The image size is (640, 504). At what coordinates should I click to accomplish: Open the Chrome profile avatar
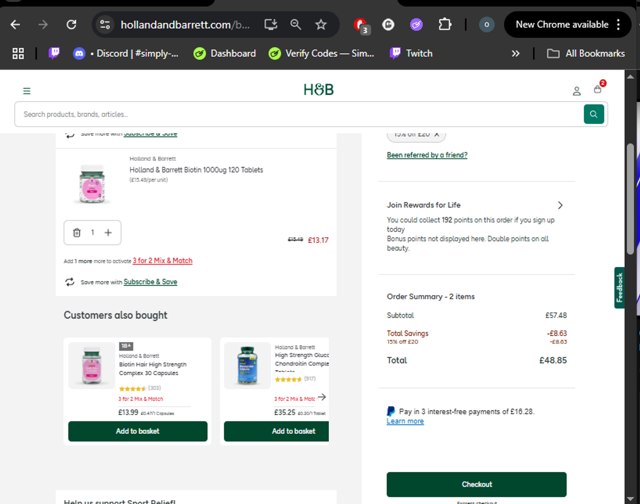tap(486, 25)
